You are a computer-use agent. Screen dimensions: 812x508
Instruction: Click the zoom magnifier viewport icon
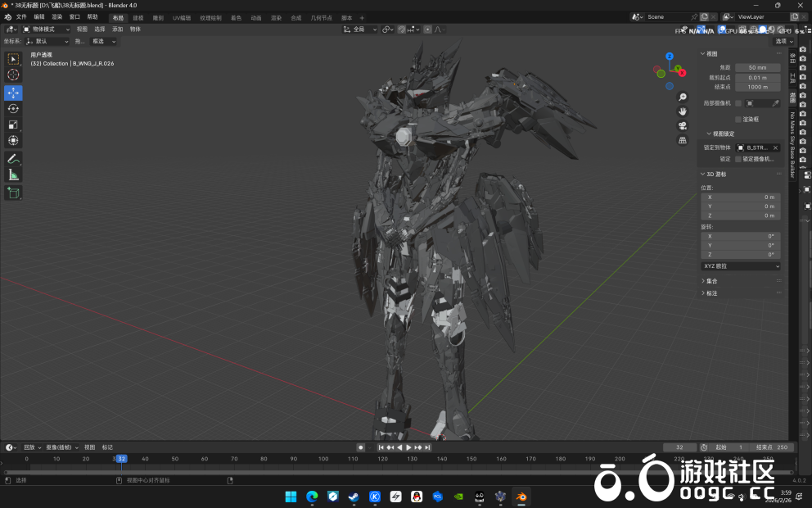683,97
